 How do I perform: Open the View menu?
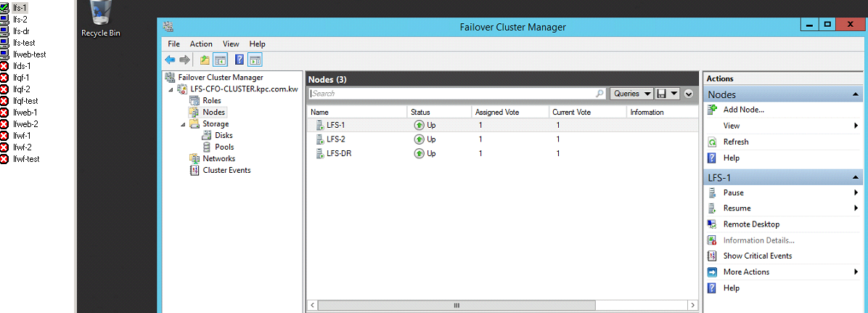pyautogui.click(x=231, y=44)
